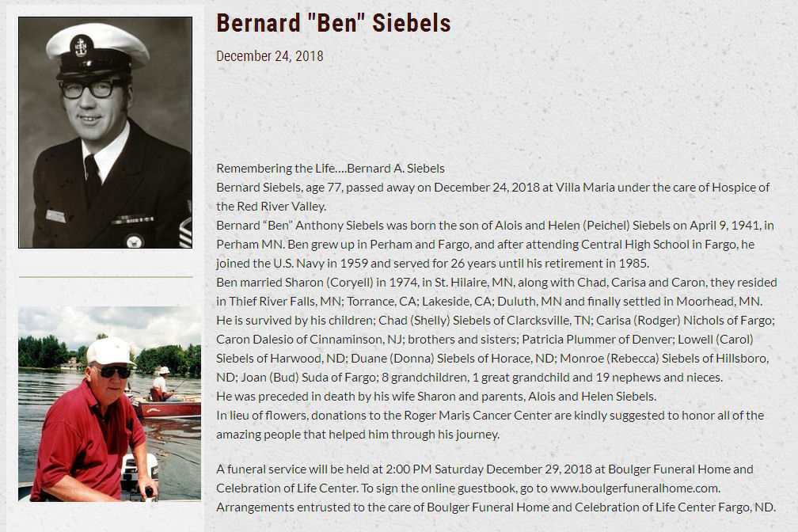Image resolution: width=798 pixels, height=532 pixels.
Task: Click the sleeve rank stripes on uniform
Action: pos(185,232)
